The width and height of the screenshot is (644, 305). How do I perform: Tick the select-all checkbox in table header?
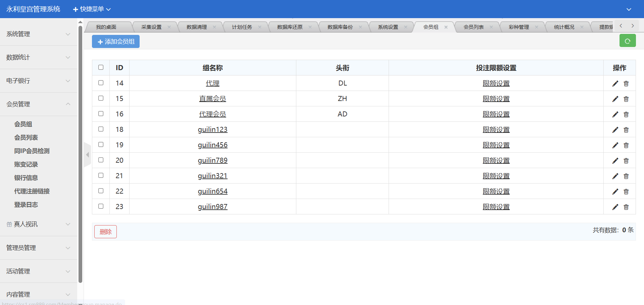[101, 67]
